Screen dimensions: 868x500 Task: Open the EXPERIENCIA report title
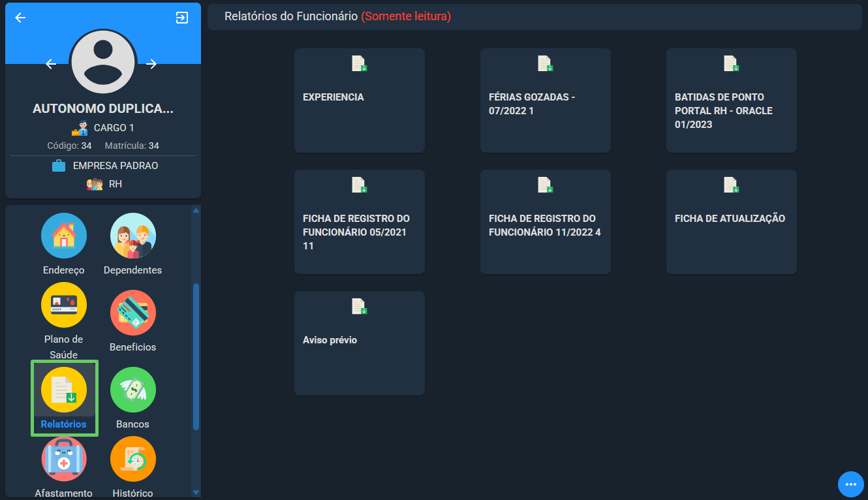point(333,97)
